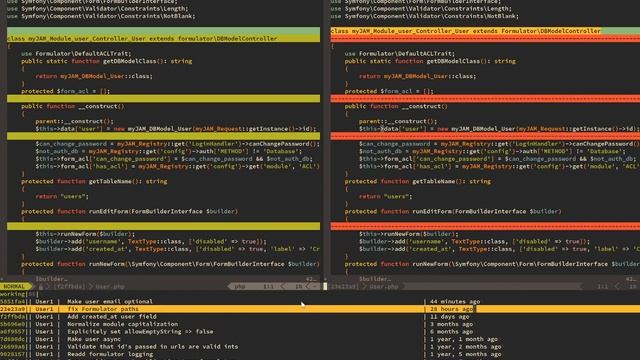
Task: Click 'public function __construct()' in right pane
Action: tap(396, 106)
